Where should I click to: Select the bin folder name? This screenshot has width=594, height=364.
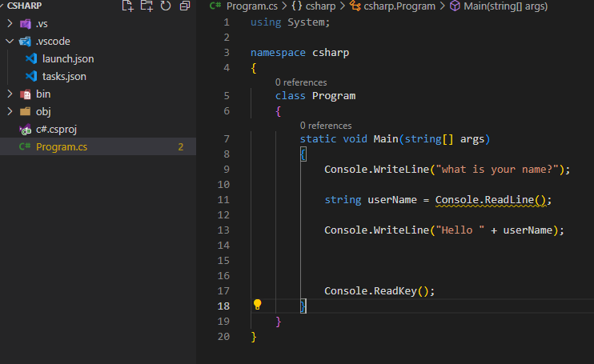(x=43, y=94)
